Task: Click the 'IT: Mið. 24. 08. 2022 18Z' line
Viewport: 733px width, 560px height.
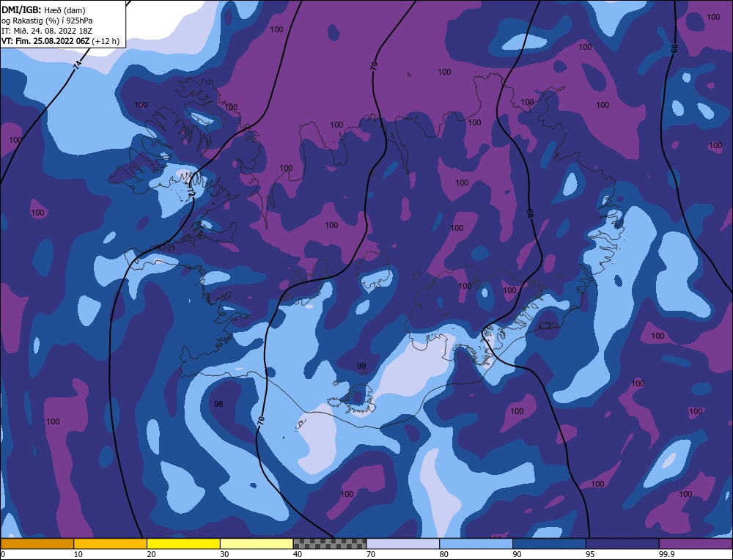Action: tap(47, 31)
